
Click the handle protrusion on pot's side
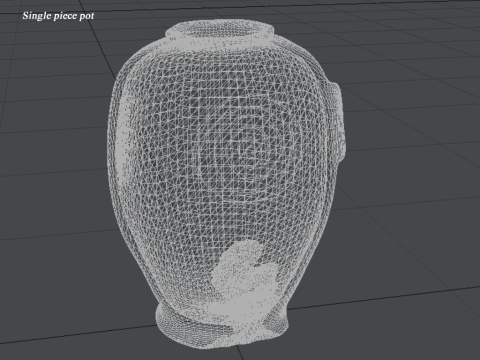(337, 123)
